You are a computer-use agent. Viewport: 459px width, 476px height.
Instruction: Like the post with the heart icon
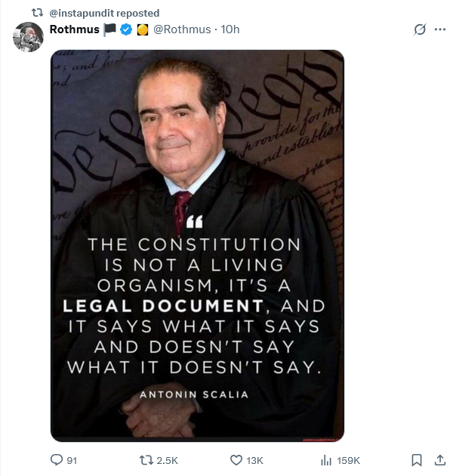236,460
